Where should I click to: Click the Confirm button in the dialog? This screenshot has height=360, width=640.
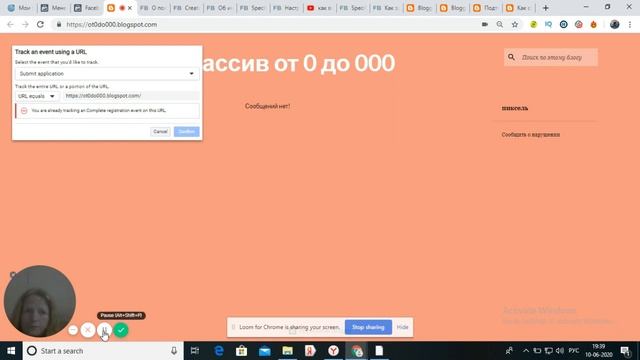pos(187,131)
